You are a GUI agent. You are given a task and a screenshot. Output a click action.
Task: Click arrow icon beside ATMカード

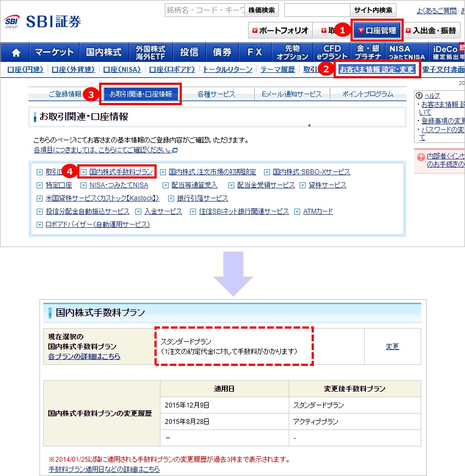coord(297,211)
